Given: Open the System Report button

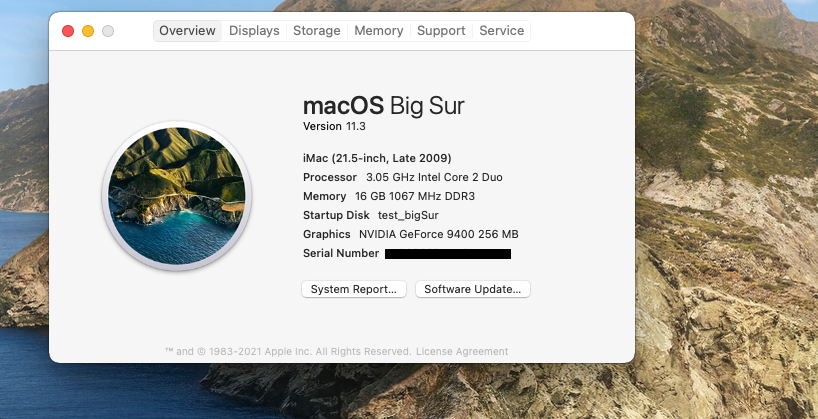Looking at the screenshot, I should pos(354,289).
